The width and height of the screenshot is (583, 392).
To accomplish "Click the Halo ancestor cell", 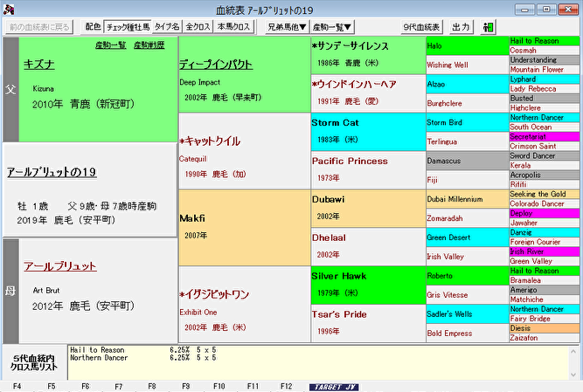I will click(468, 45).
